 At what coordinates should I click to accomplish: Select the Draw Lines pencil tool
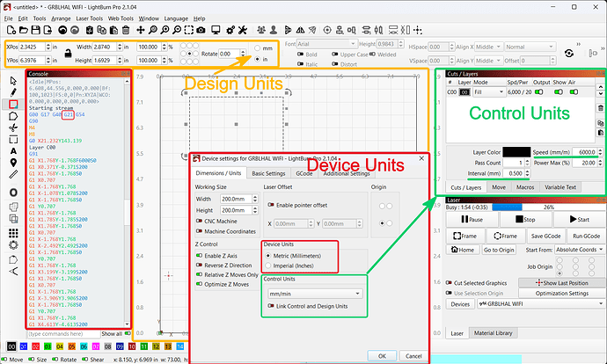pos(13,92)
